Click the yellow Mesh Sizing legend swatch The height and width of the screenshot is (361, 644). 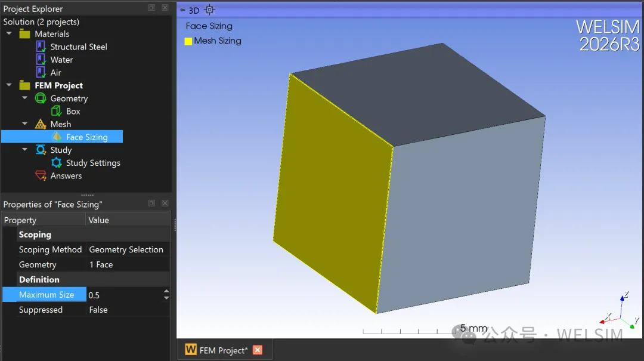[188, 41]
